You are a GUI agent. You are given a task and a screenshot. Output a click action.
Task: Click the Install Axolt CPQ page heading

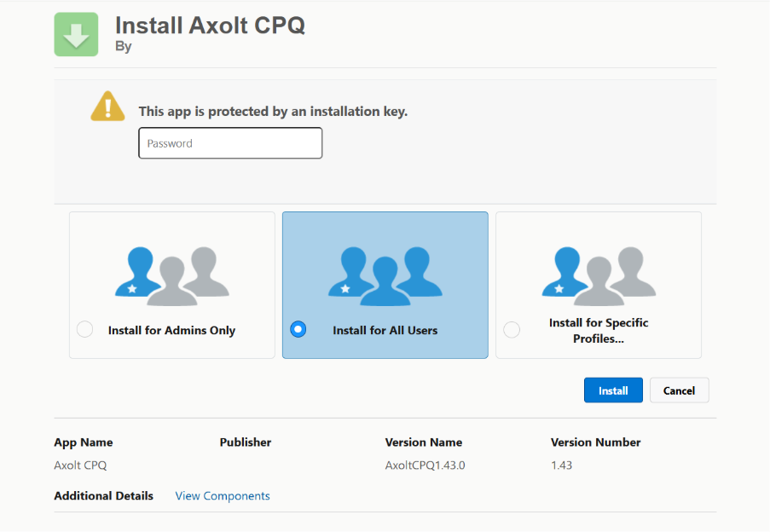[210, 26]
